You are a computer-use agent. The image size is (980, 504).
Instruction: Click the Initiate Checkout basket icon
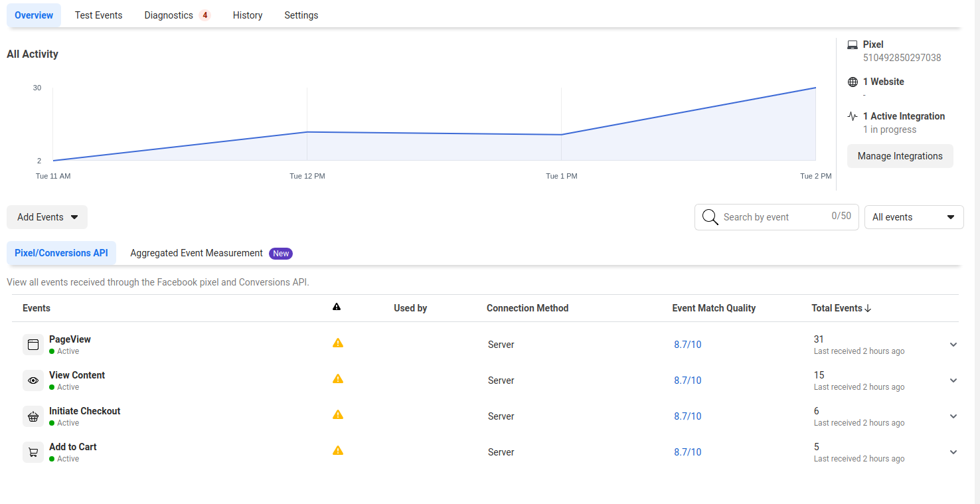pyautogui.click(x=33, y=416)
